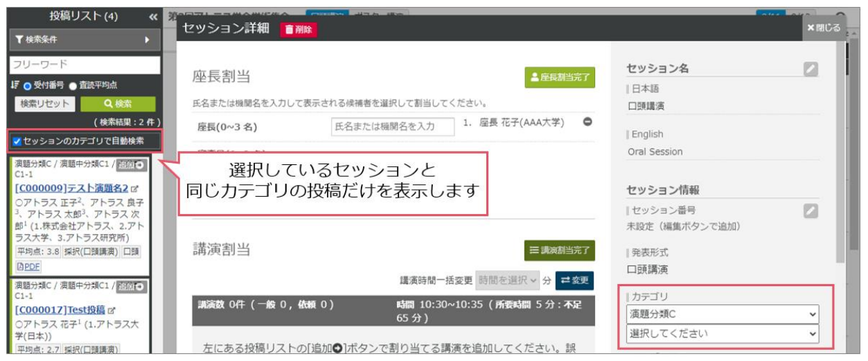The width and height of the screenshot is (868, 361).
Task: Open the 選択してください subcategory dropdown
Action: point(723,333)
